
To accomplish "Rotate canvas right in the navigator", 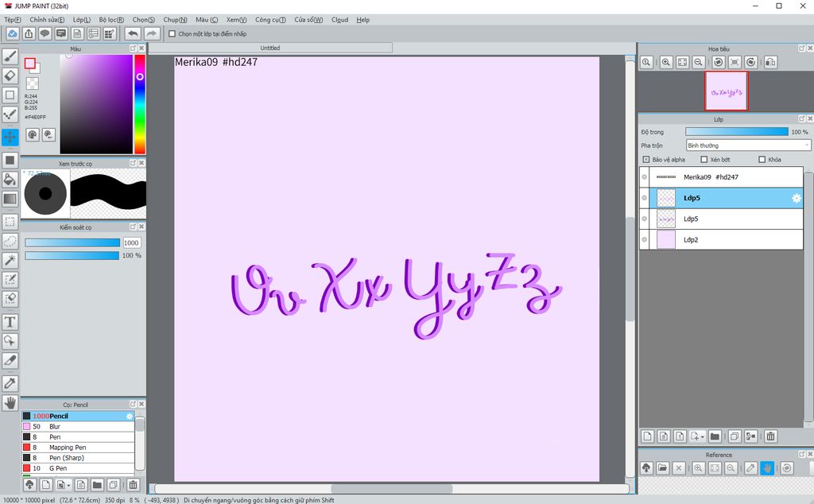I will click(751, 62).
